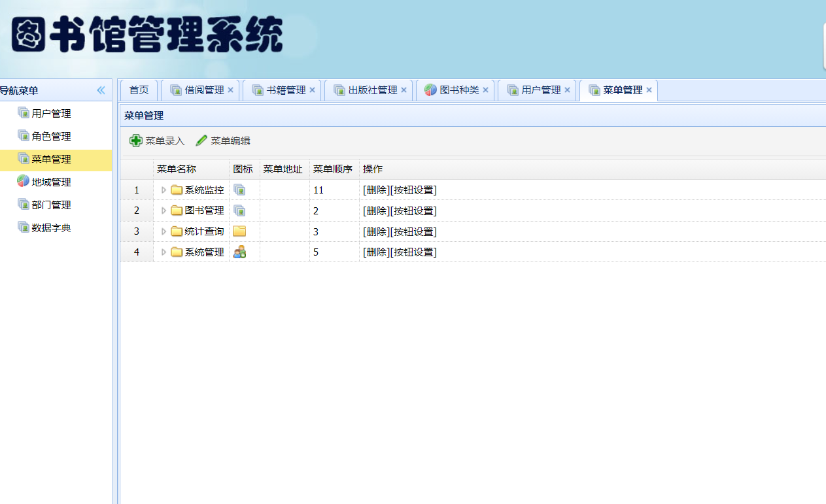
Task: Sort by the 菜单顺序 column header
Action: (333, 169)
